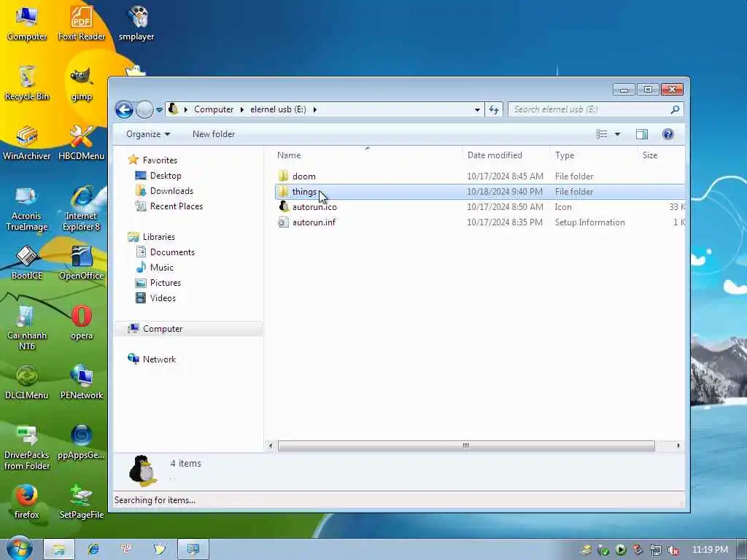Screen dimensions: 747x560
Task: Open Desktop in navigation pane
Action: [166, 176]
